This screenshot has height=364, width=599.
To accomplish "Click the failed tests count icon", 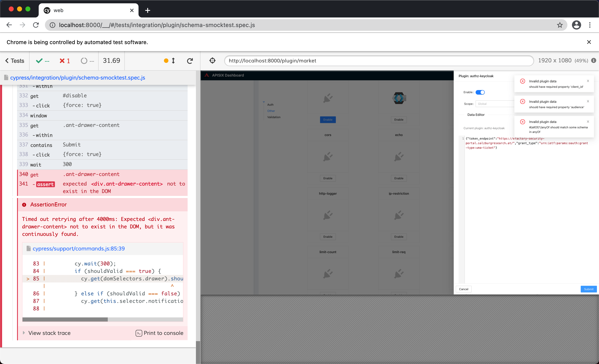I will pyautogui.click(x=62, y=61).
